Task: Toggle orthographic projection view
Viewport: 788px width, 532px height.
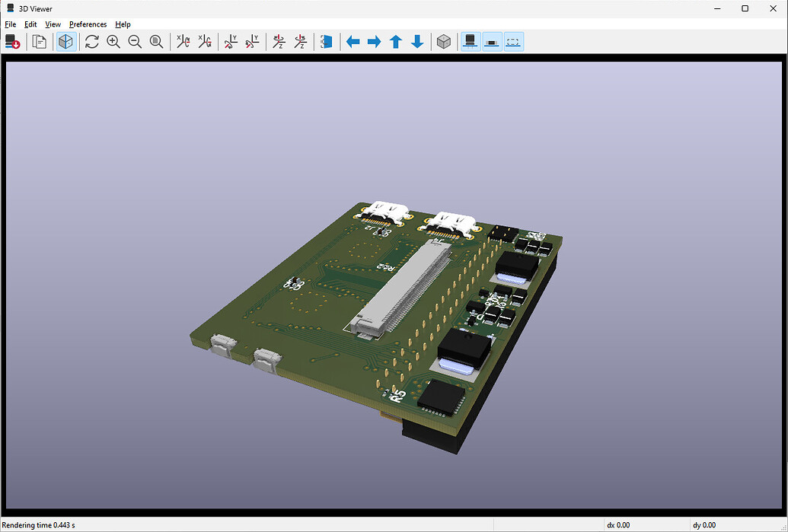Action: (x=444, y=42)
